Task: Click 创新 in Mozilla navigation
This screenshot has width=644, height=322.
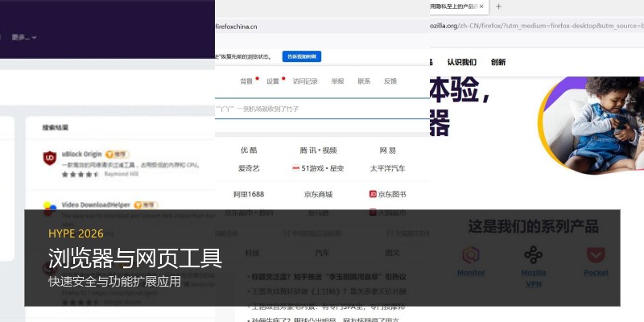Action: click(x=497, y=63)
